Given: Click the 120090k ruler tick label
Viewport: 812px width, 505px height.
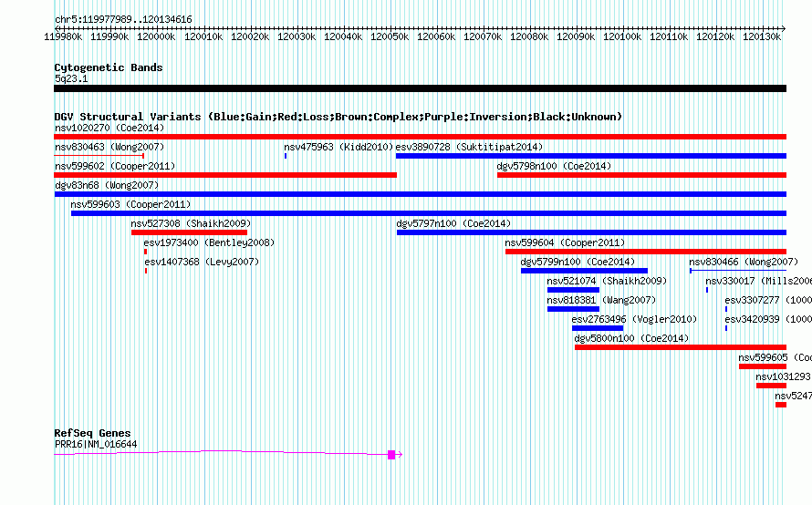Looking at the screenshot, I should pos(576,37).
